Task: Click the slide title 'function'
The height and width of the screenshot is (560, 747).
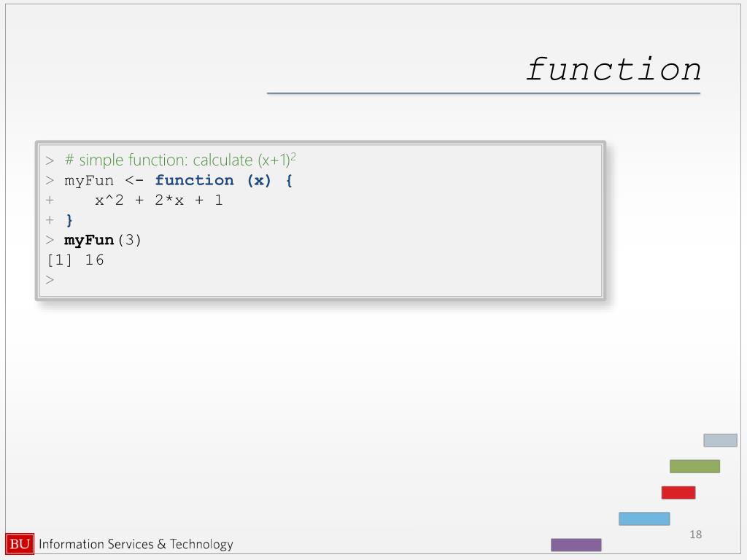Action: [613, 69]
